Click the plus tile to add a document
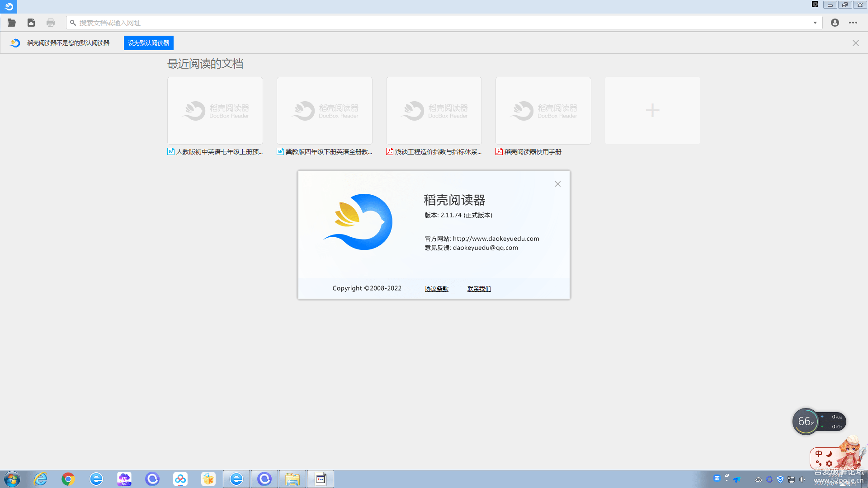Viewport: 868px width, 488px height. point(652,111)
